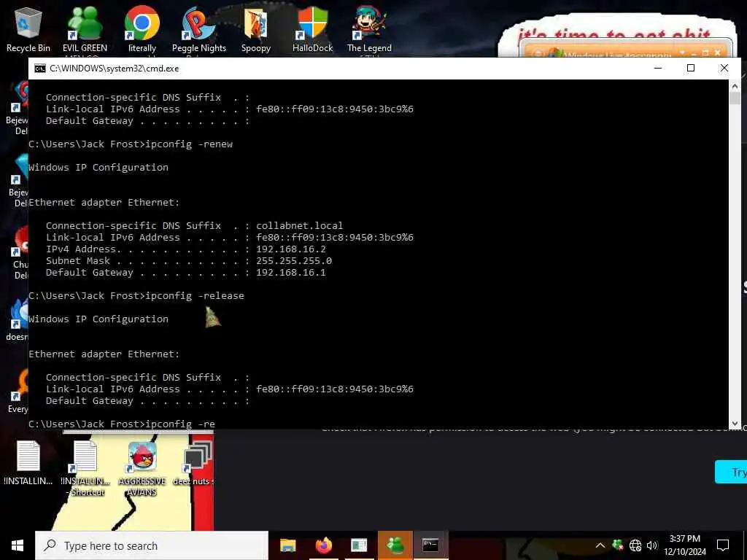Click the cyan Try button in Firefox

coord(731,472)
